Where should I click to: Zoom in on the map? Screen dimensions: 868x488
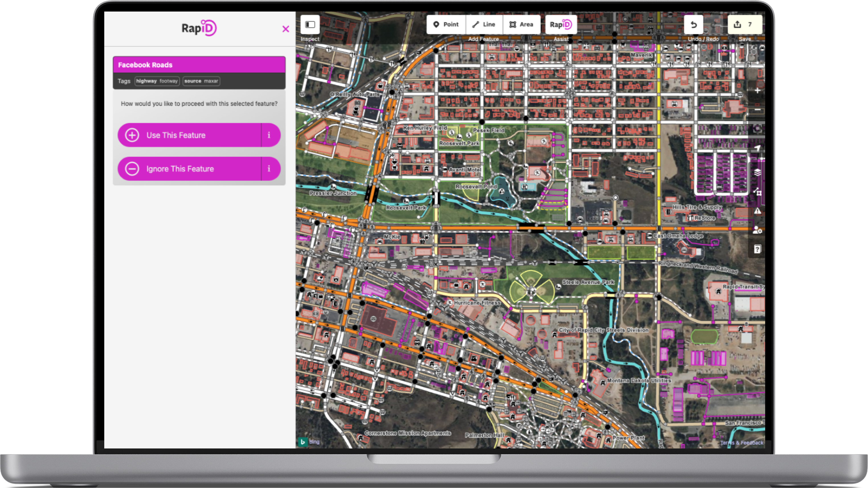coord(757,91)
